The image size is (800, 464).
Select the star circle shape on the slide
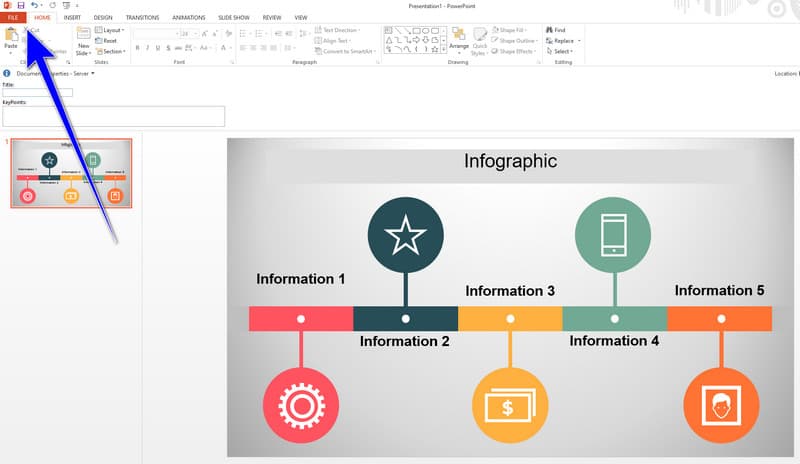point(406,235)
